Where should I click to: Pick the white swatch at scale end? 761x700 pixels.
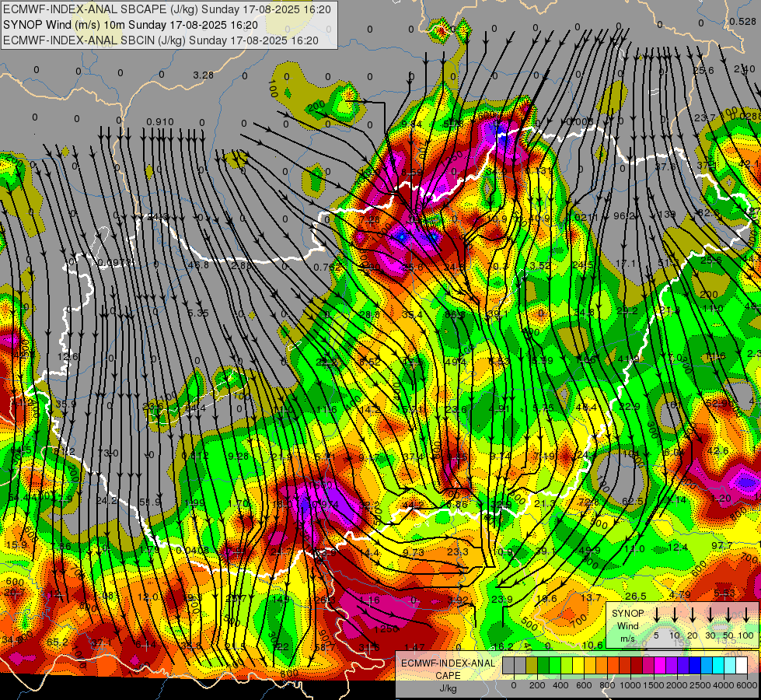point(742,666)
